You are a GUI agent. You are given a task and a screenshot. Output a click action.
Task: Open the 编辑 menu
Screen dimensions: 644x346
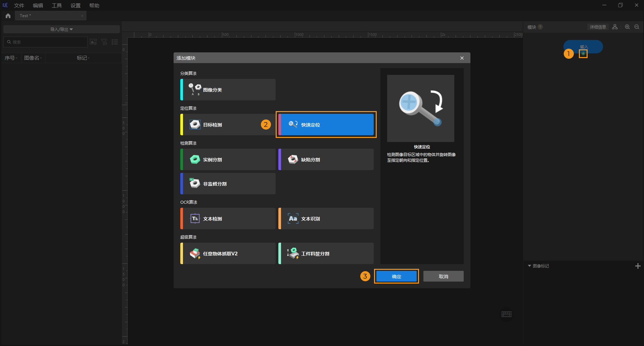[38, 5]
